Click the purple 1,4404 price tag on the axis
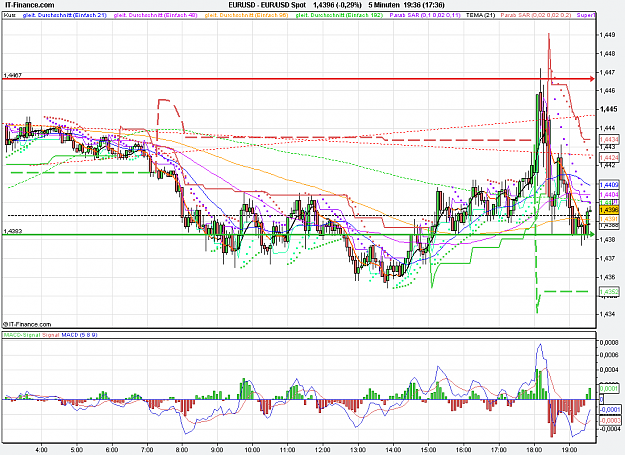The width and height of the screenshot is (625, 455). [x=609, y=194]
